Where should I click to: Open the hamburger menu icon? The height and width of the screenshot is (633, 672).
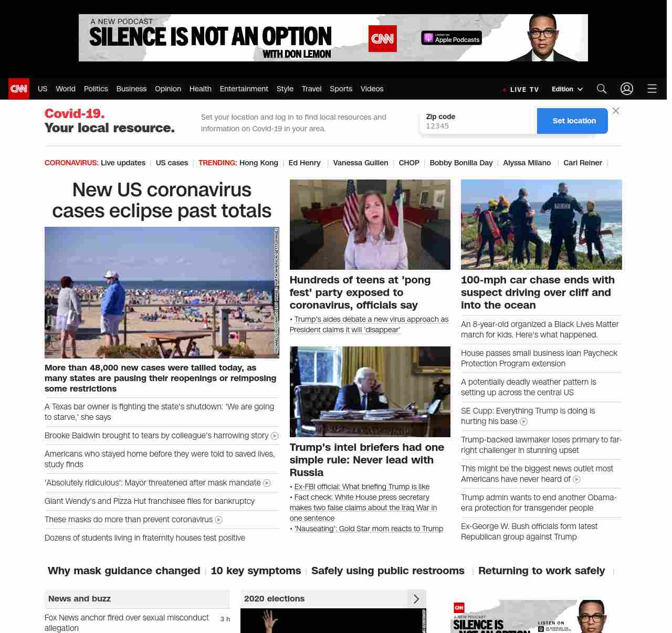[x=652, y=89]
